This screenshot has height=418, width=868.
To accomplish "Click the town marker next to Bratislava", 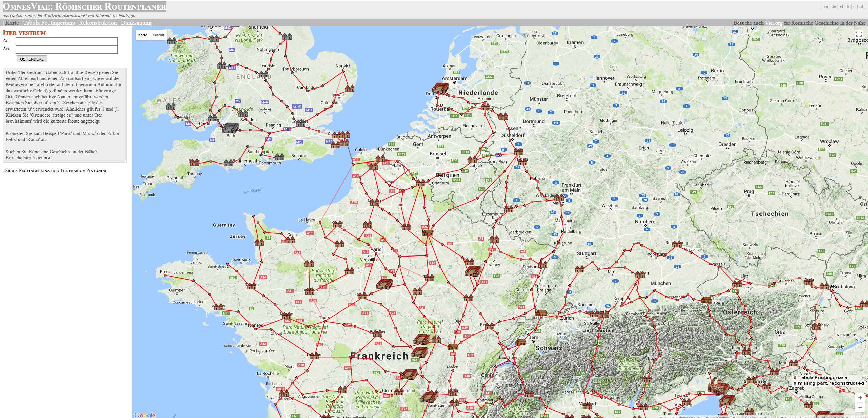I will [824, 286].
